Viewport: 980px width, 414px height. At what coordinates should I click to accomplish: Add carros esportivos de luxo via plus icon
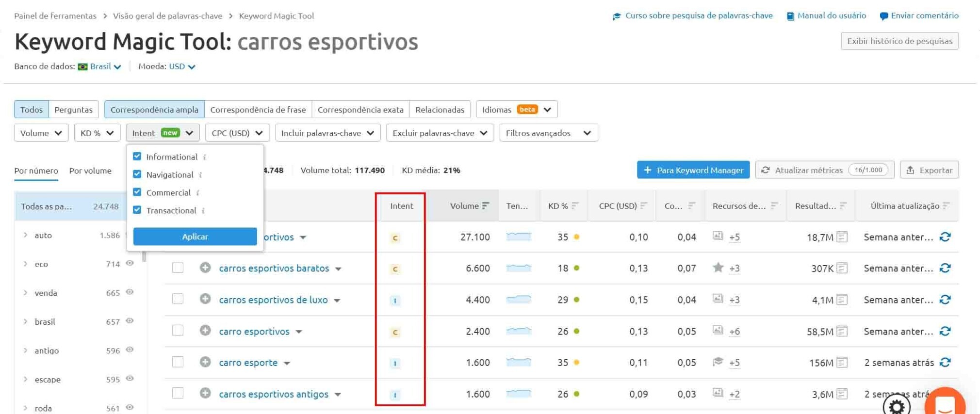pyautogui.click(x=205, y=299)
